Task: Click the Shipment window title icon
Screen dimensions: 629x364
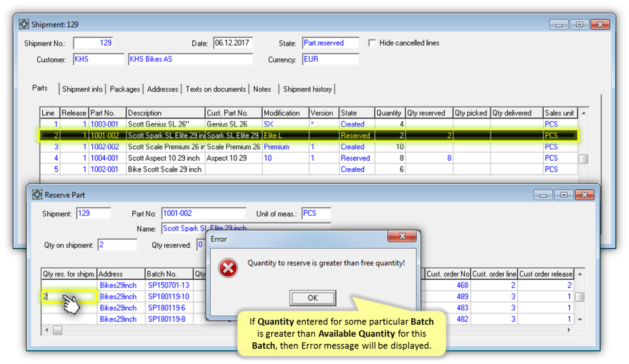Action: [x=24, y=25]
